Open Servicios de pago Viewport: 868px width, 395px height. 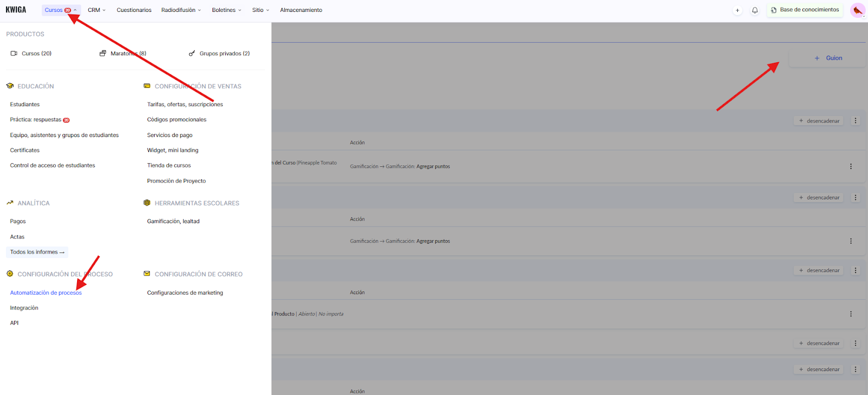[x=170, y=135]
